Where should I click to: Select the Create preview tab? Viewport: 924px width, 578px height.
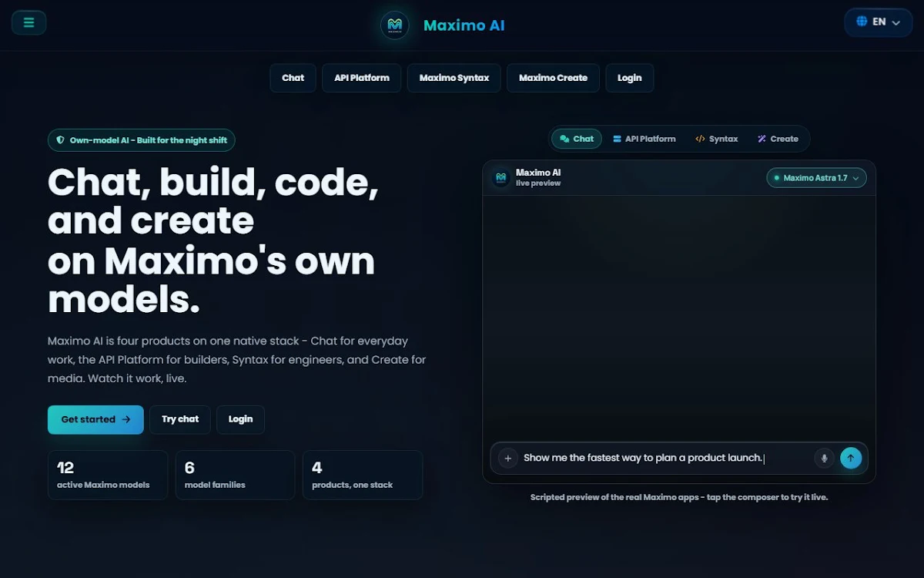(x=778, y=139)
